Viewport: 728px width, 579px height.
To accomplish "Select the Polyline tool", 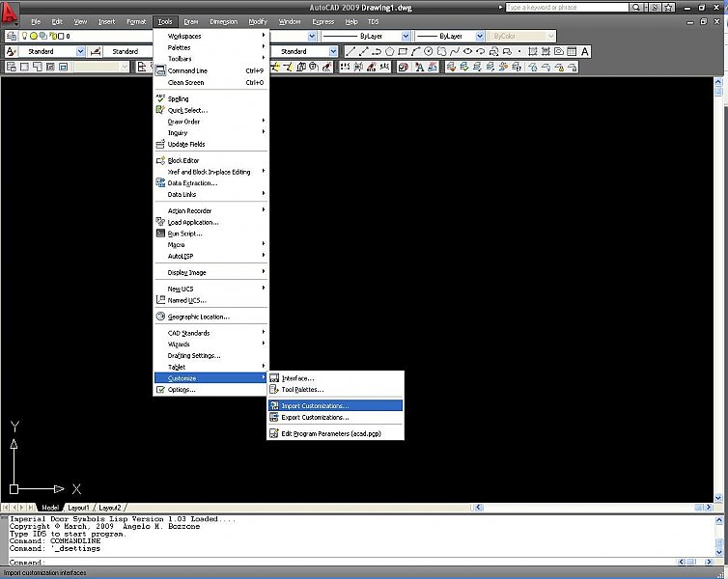I will coord(377,51).
